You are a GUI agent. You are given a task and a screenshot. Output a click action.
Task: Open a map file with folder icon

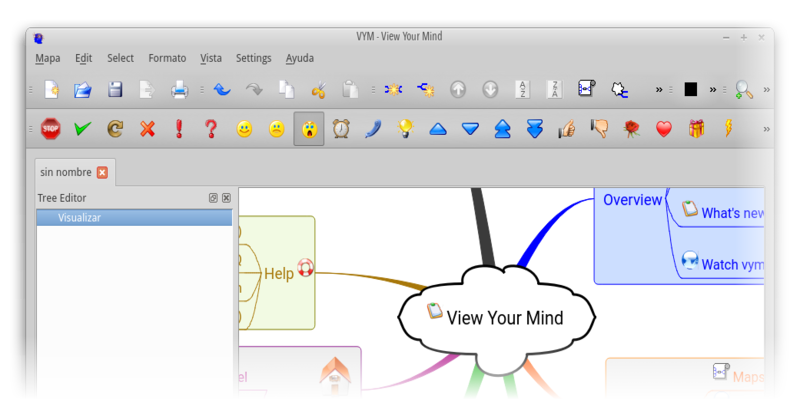(x=83, y=90)
